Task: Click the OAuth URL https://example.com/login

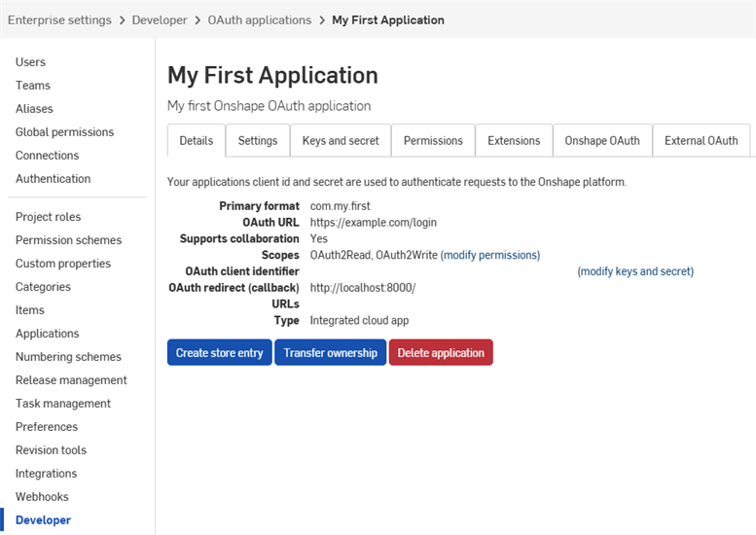Action: [374, 222]
